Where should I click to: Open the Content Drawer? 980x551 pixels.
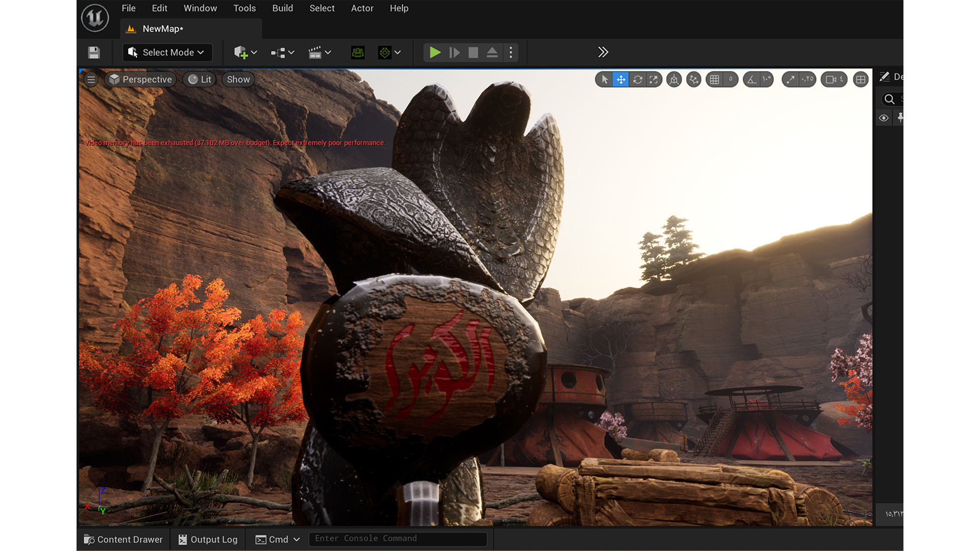point(123,539)
